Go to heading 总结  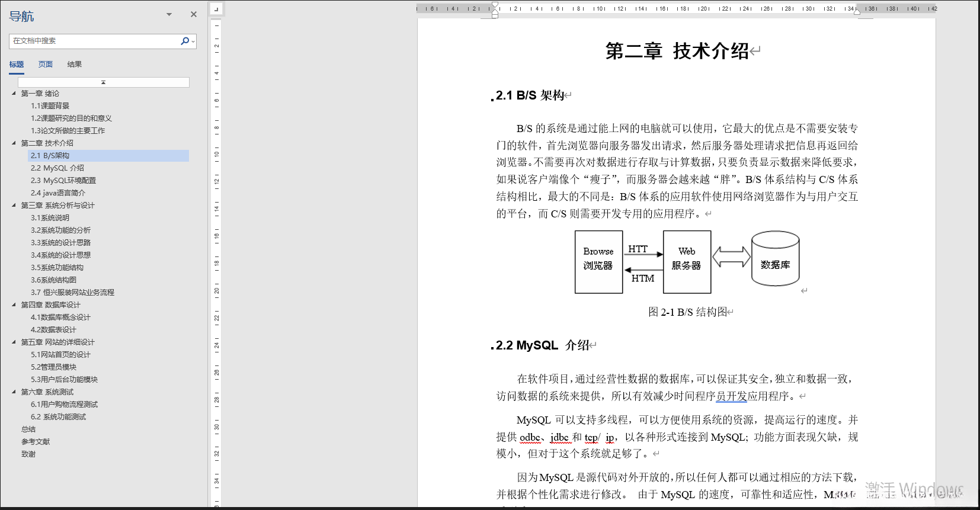(x=28, y=429)
